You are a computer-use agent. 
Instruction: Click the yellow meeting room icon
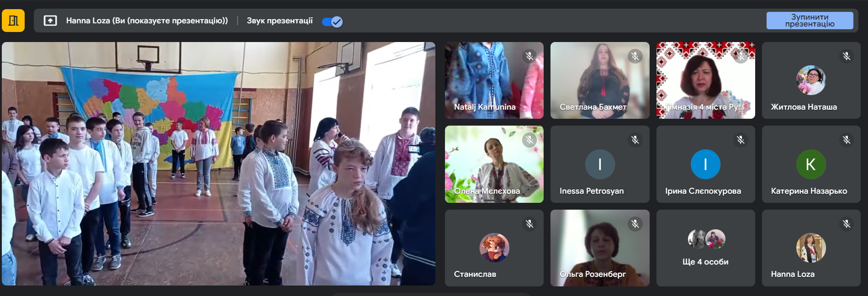click(13, 21)
